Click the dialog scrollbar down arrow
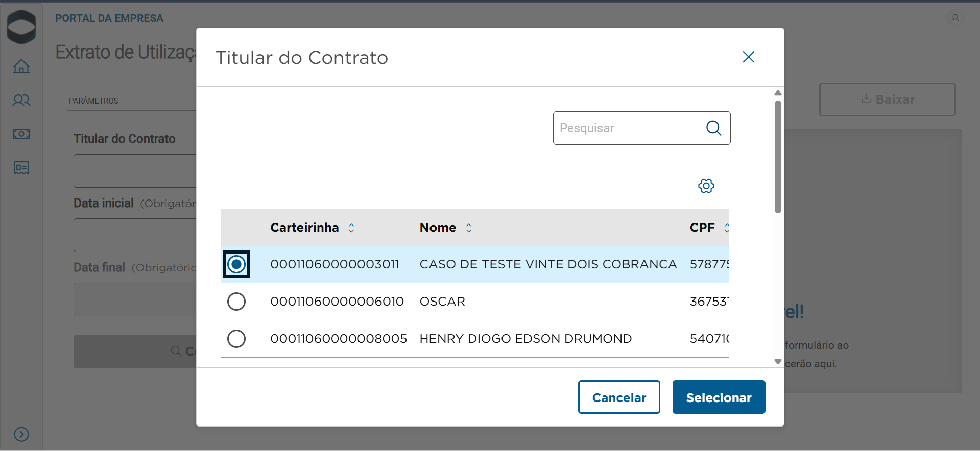The height and width of the screenshot is (451, 980). coord(778,362)
